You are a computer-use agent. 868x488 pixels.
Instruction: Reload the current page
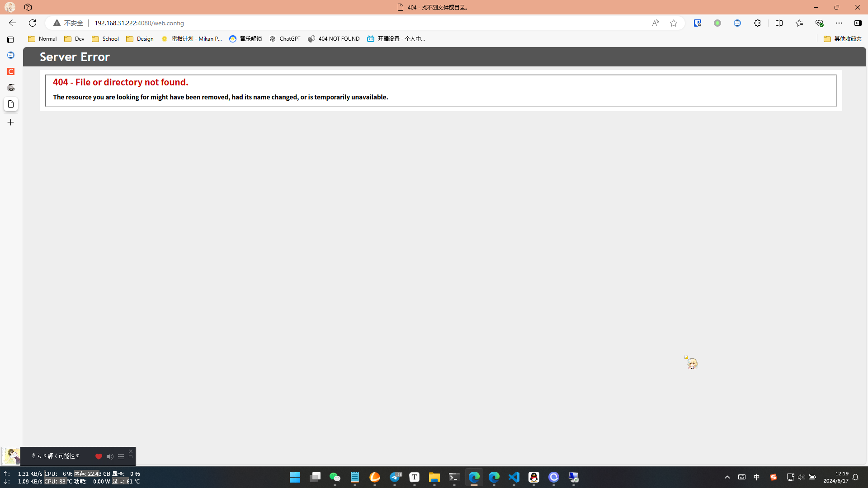33,23
